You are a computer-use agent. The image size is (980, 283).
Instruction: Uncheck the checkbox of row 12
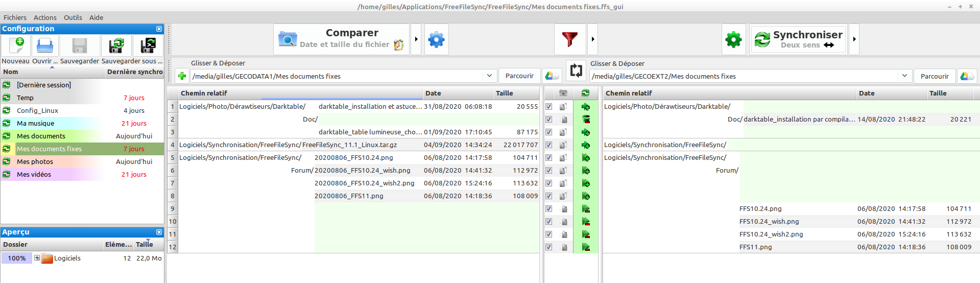(548, 247)
